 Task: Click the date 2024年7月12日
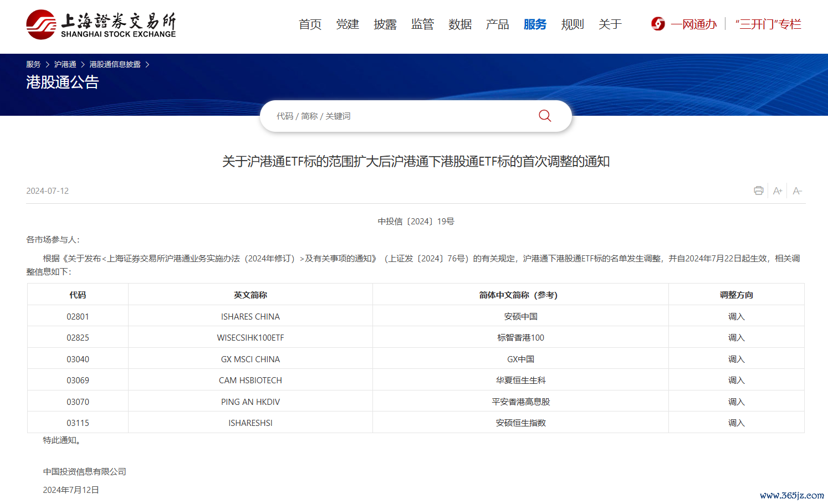[x=71, y=490]
